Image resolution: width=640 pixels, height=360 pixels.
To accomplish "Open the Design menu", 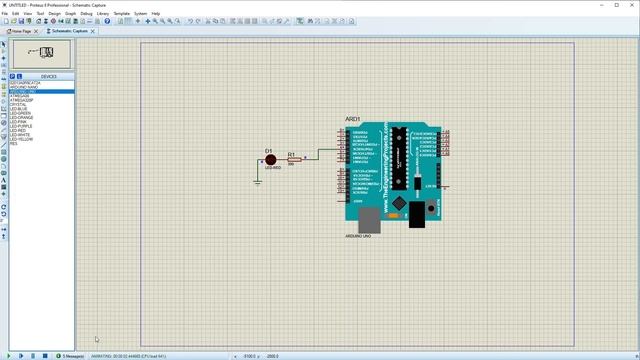I will (54, 13).
